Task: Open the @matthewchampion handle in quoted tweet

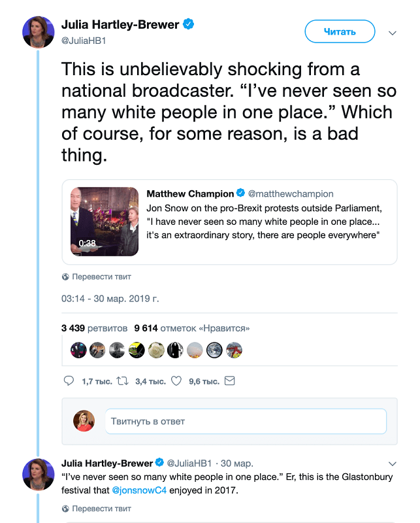Action: [291, 194]
